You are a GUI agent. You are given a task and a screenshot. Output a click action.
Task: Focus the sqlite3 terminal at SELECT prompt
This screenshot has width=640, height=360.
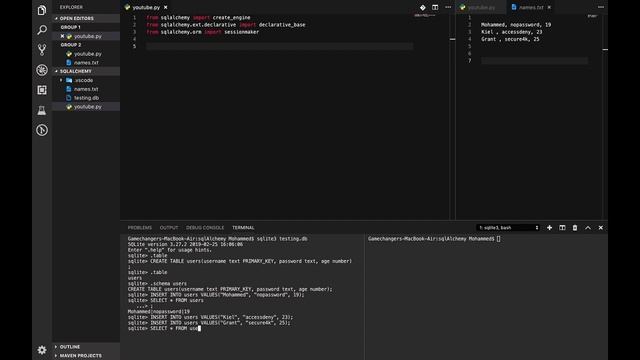pyautogui.click(x=164, y=328)
